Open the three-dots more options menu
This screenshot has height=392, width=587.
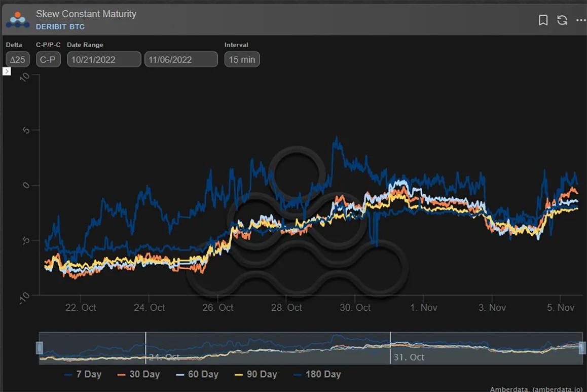point(581,20)
